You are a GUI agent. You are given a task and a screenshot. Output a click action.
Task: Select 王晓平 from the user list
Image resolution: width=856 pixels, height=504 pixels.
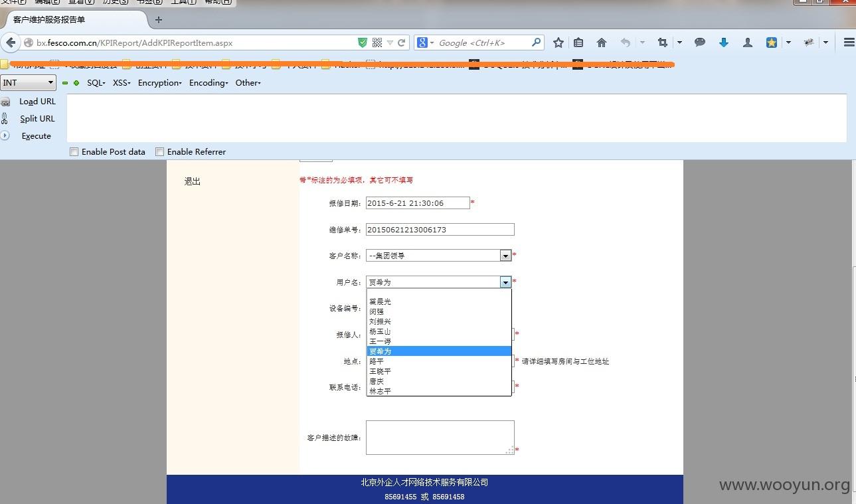tap(439, 371)
